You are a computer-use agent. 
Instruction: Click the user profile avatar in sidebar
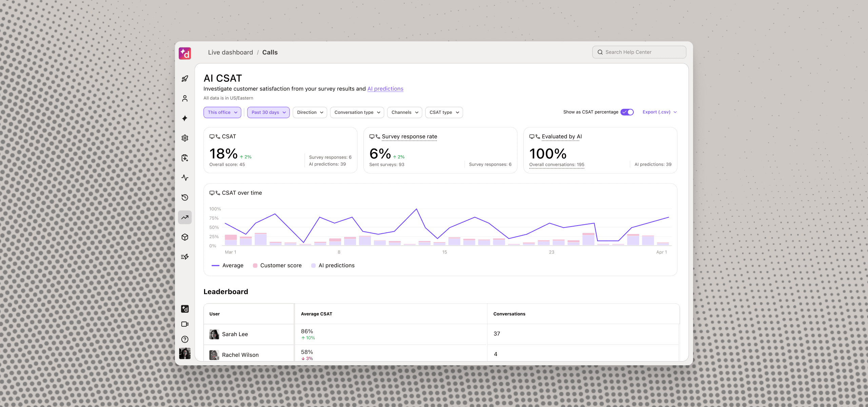185,353
